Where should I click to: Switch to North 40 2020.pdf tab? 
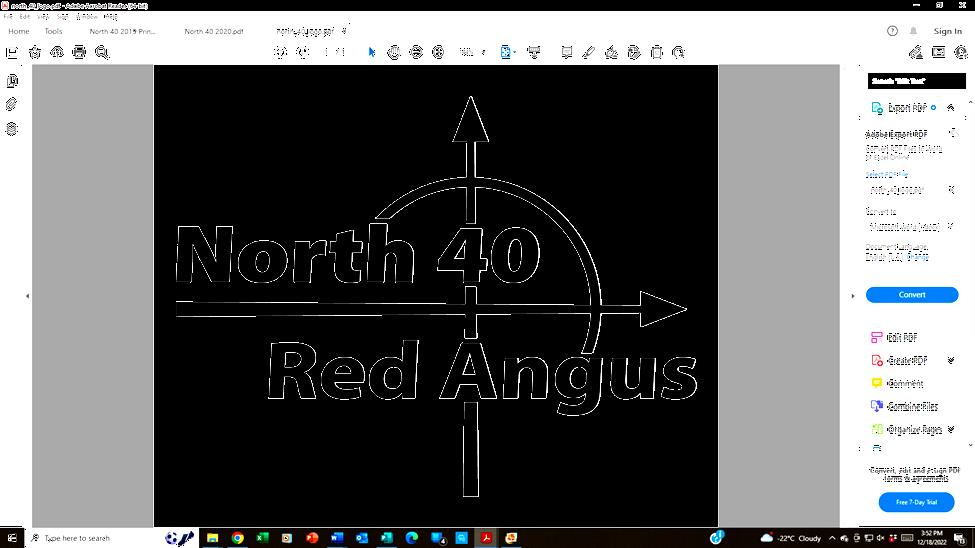pyautogui.click(x=214, y=31)
